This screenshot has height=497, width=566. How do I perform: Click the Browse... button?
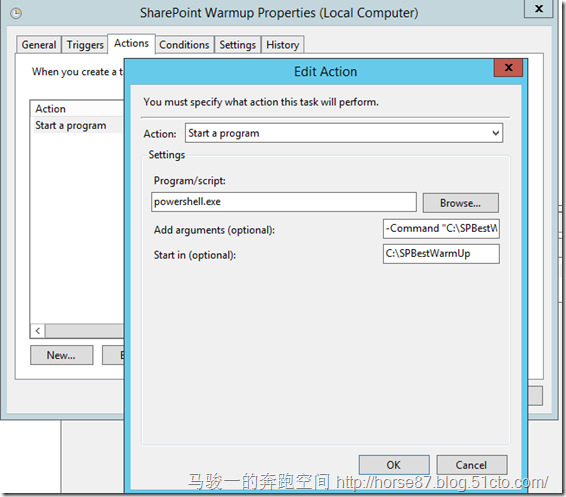(461, 203)
